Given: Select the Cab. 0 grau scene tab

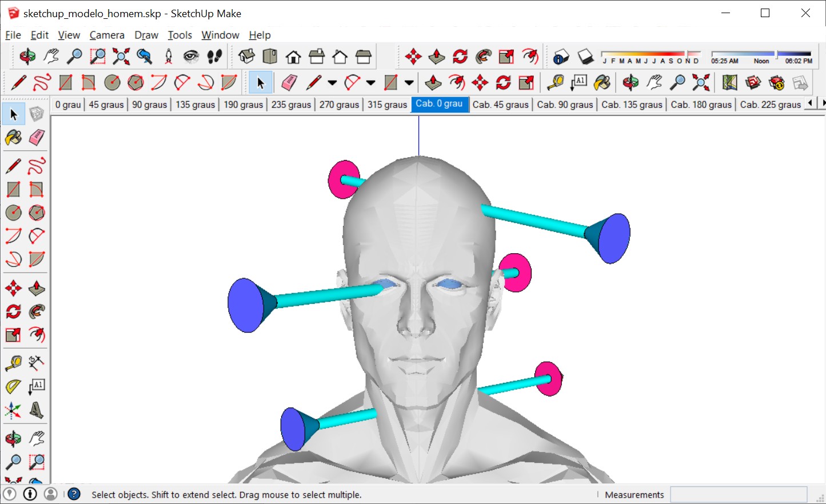Looking at the screenshot, I should (x=440, y=104).
